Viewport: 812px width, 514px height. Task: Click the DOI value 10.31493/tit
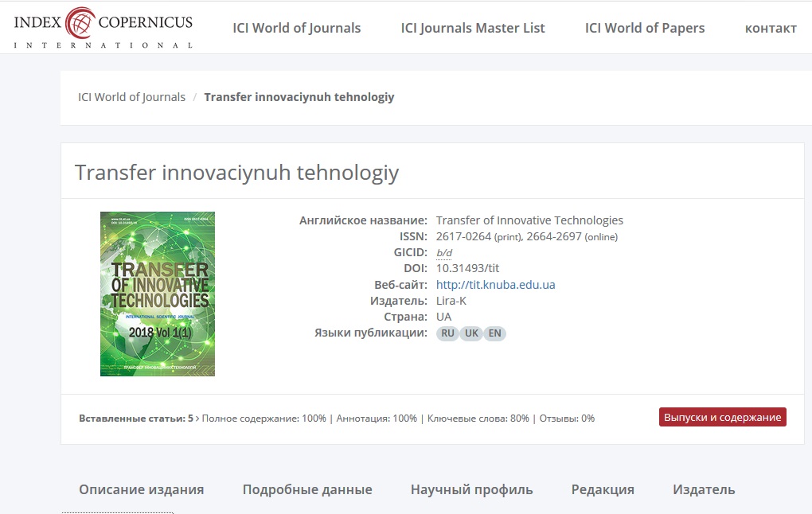[x=467, y=268]
